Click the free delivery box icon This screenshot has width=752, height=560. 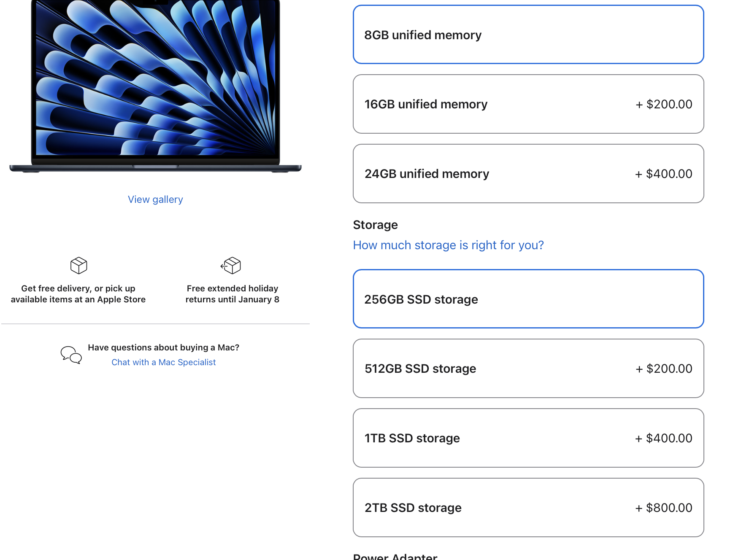[x=78, y=266]
